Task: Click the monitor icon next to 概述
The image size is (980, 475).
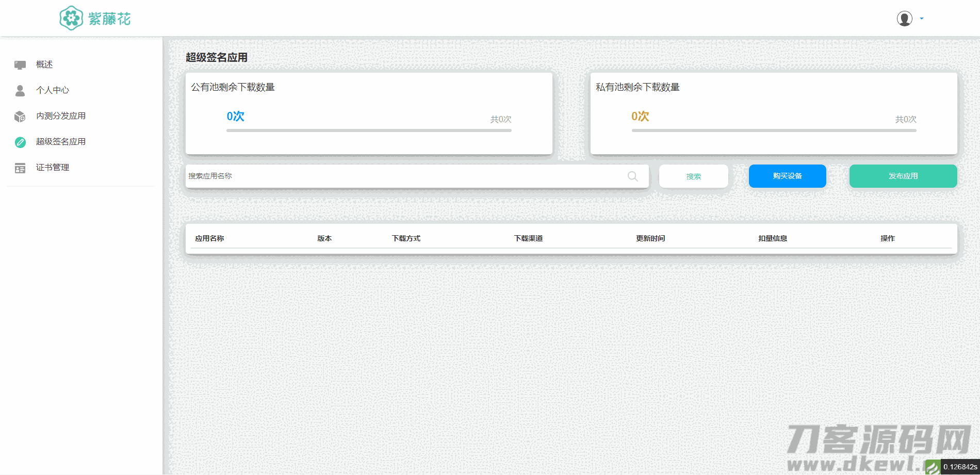Action: click(20, 64)
